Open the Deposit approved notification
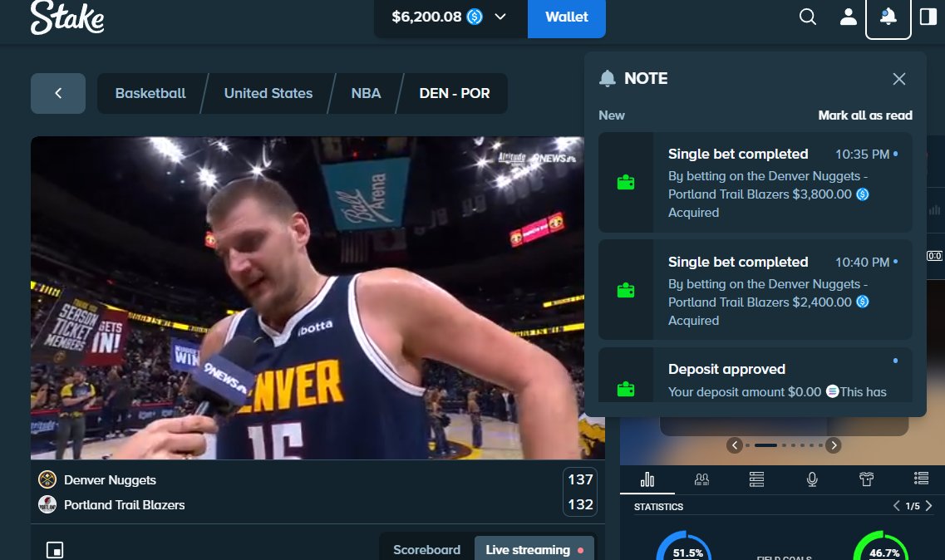Viewport: 945px width, 560px height. [x=756, y=375]
